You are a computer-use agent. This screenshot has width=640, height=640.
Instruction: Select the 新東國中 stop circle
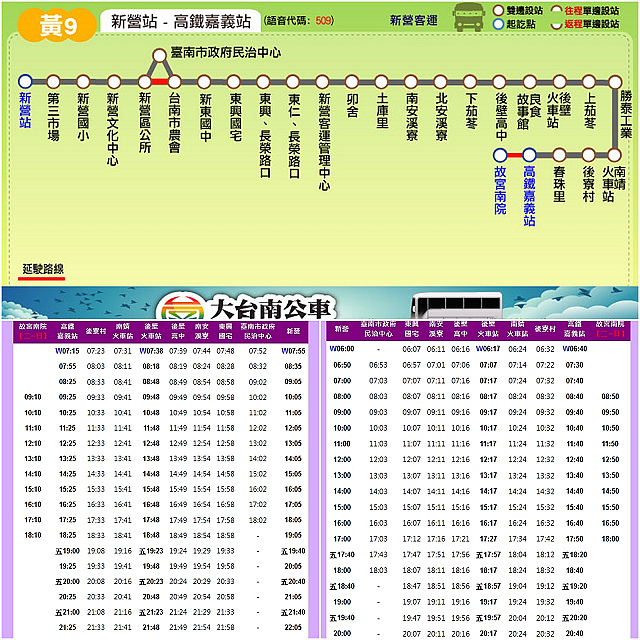click(204, 82)
